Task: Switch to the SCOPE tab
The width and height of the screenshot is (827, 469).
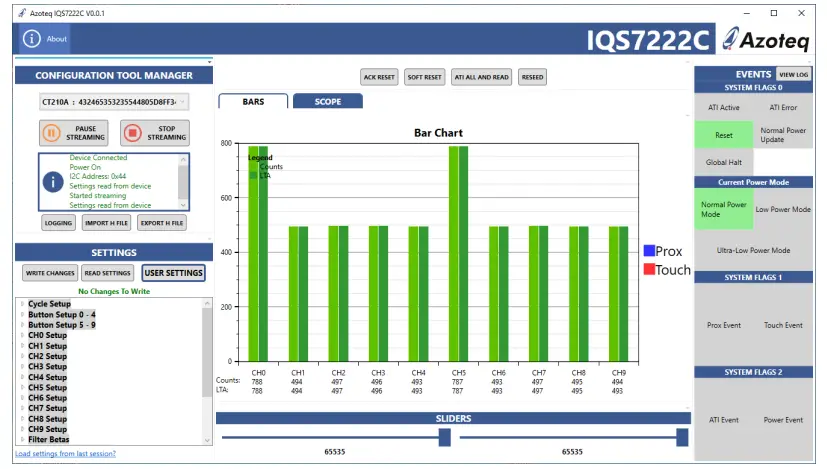Action: pyautogui.click(x=328, y=101)
